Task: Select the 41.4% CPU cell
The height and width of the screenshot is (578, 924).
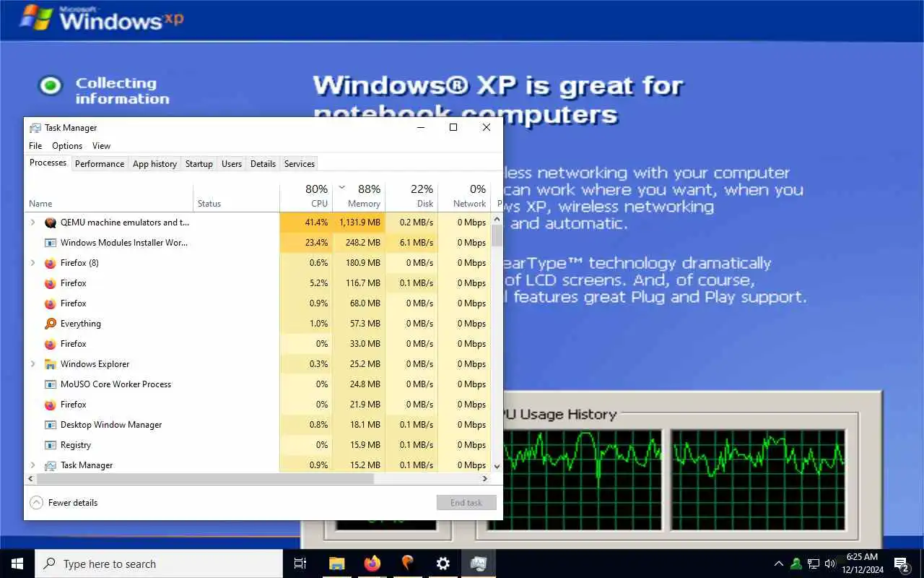Action: click(306, 223)
